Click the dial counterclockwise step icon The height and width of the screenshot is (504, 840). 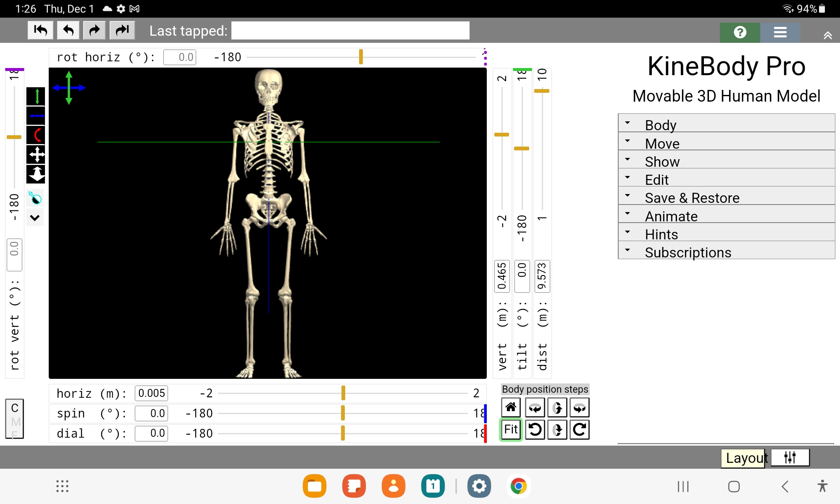tap(535, 430)
